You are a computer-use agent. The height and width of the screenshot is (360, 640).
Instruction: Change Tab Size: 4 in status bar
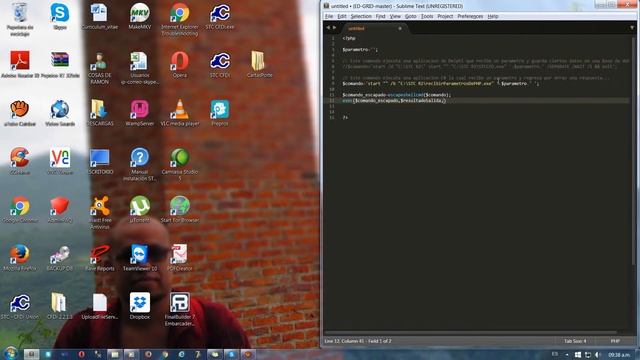[x=575, y=341]
